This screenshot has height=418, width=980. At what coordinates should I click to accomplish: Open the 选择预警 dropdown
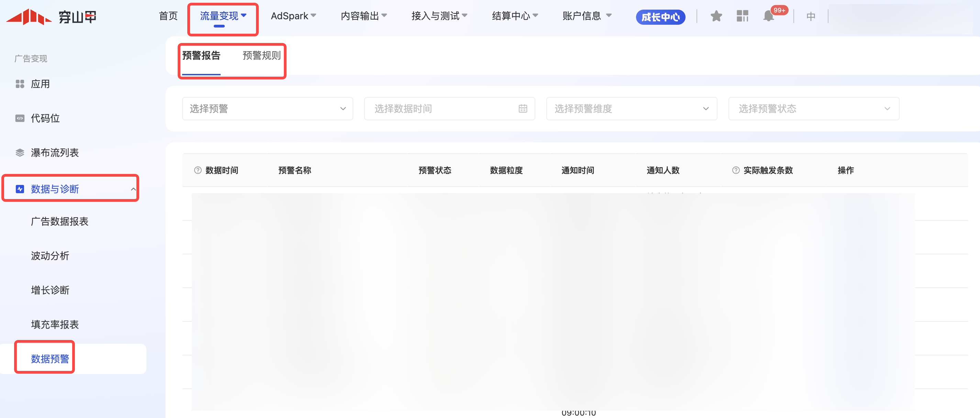click(267, 109)
